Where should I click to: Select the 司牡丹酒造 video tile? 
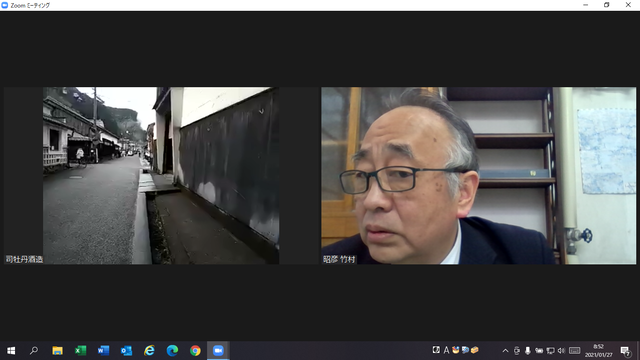(x=161, y=176)
